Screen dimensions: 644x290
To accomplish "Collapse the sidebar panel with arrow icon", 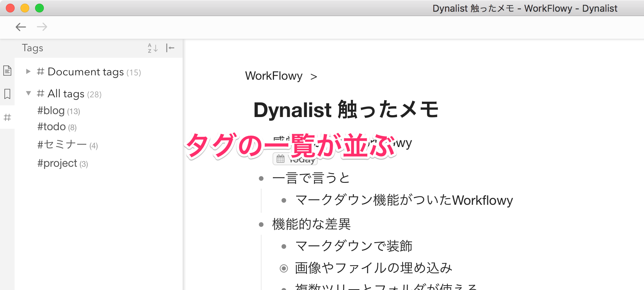I will 170,48.
